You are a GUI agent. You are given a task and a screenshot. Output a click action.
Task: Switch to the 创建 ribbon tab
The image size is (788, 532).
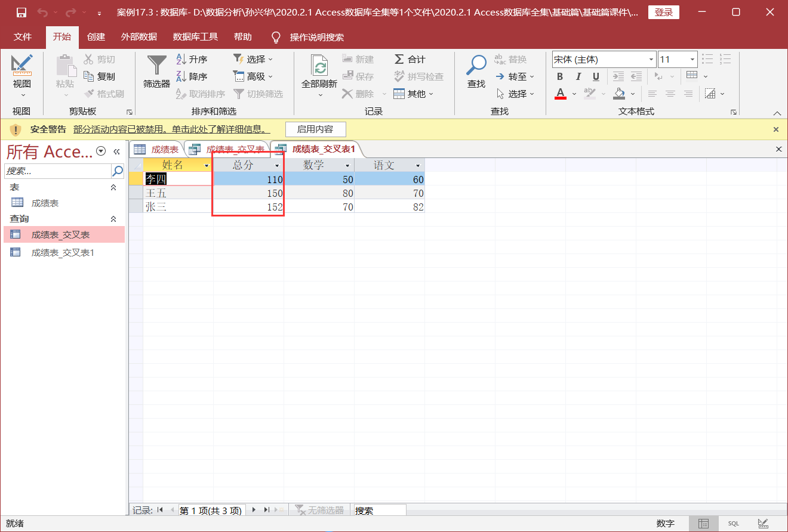point(96,37)
